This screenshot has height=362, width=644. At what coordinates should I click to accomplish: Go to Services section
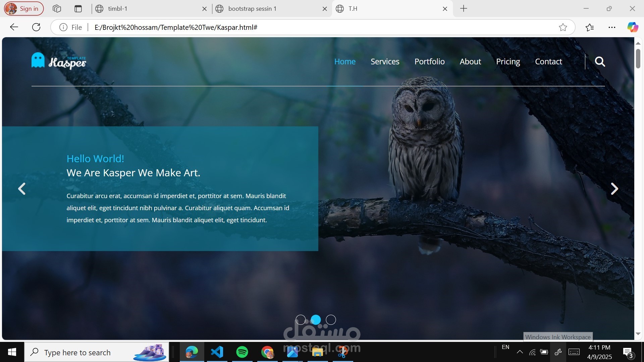point(385,62)
